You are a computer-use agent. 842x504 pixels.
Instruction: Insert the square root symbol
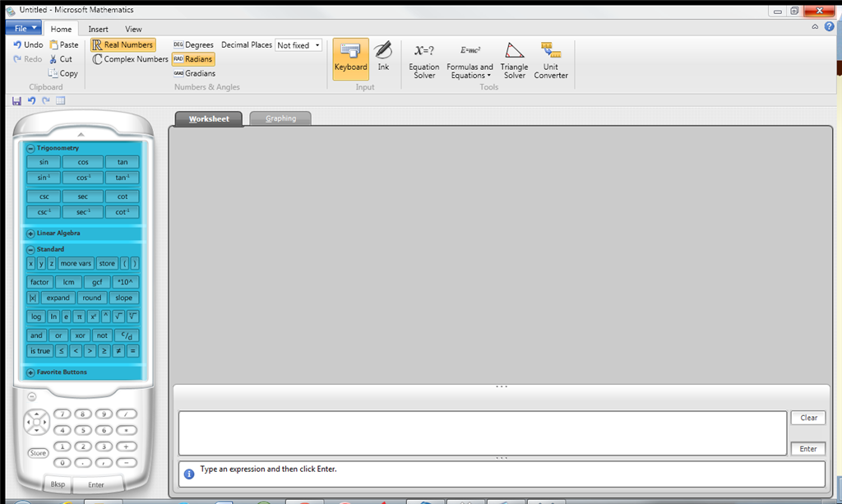tap(119, 317)
